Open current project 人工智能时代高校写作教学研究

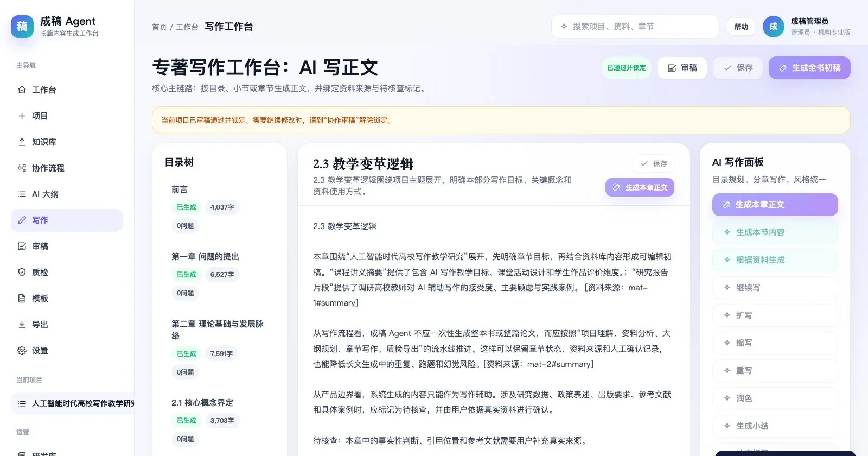pos(73,403)
